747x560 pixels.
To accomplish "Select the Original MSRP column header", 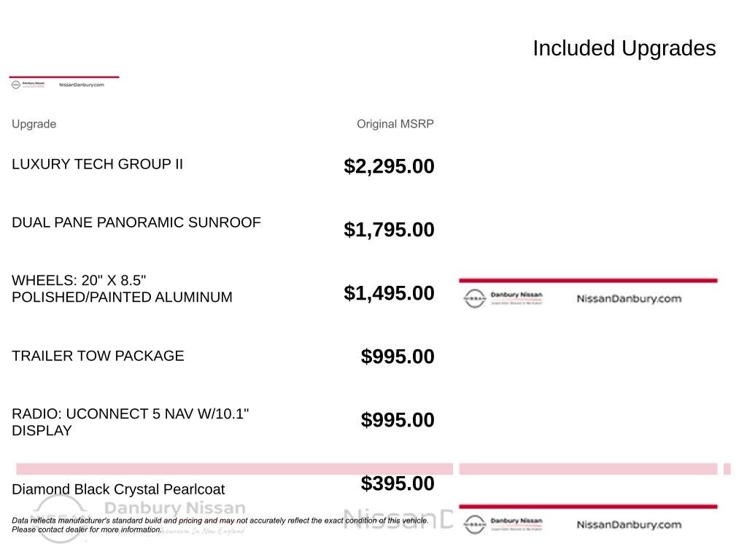I will pyautogui.click(x=395, y=124).
